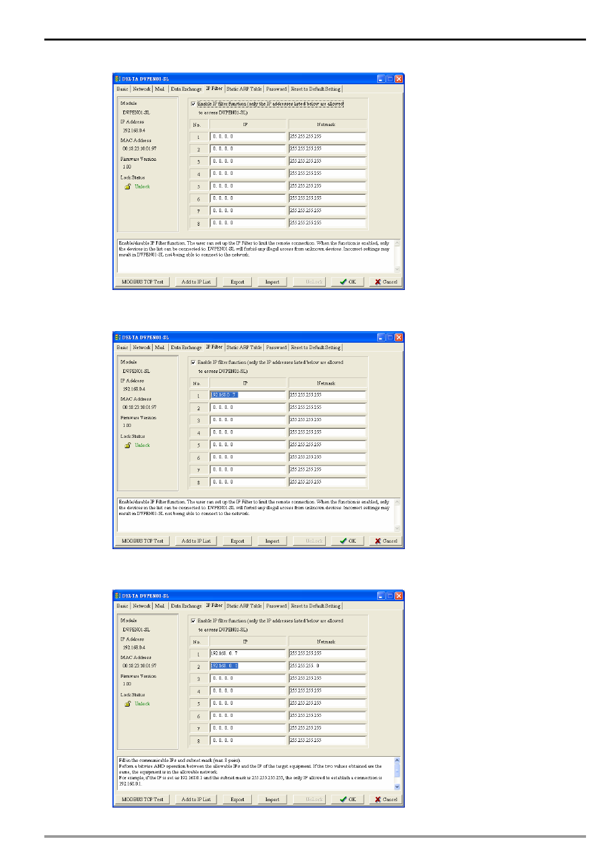Viewport: 613px width, 868px height.
Task: Click Cancel in the top dialog
Action: [386, 282]
